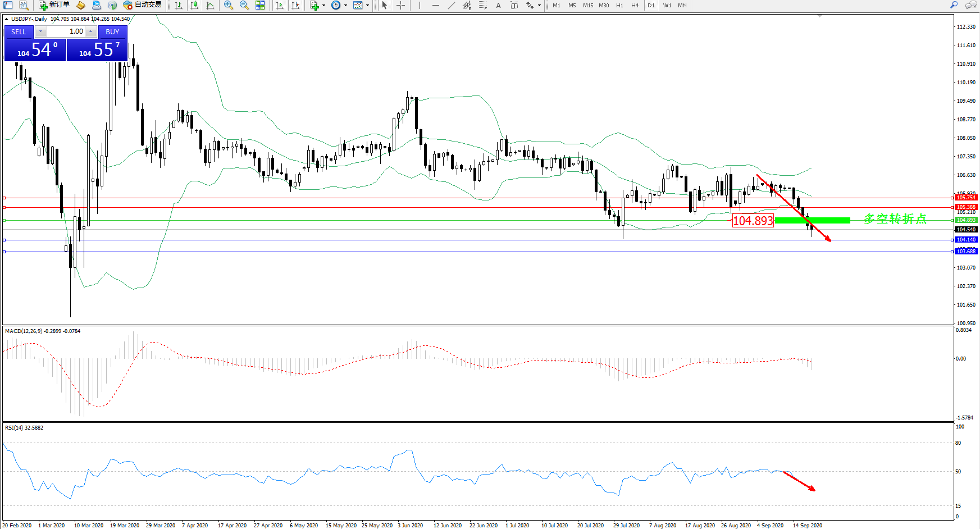The width and height of the screenshot is (980, 529).
Task: Click the lot volume field showing 1.00
Action: pos(66,31)
